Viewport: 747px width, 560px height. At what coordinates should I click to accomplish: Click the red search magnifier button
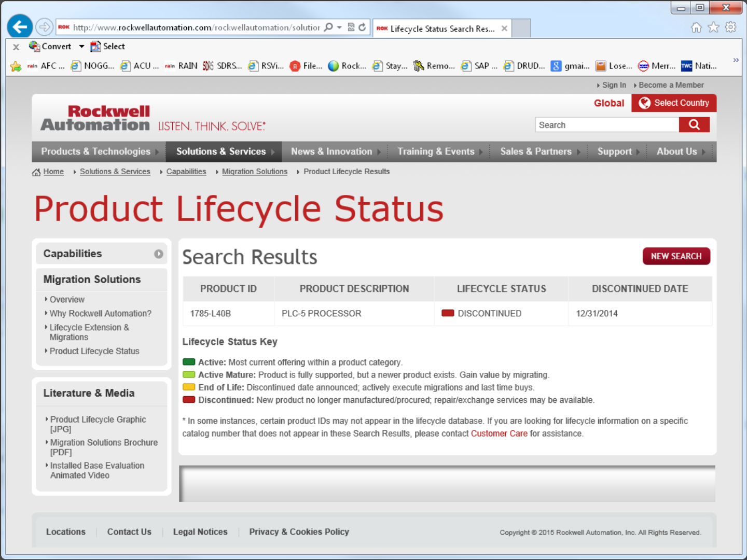click(x=694, y=125)
